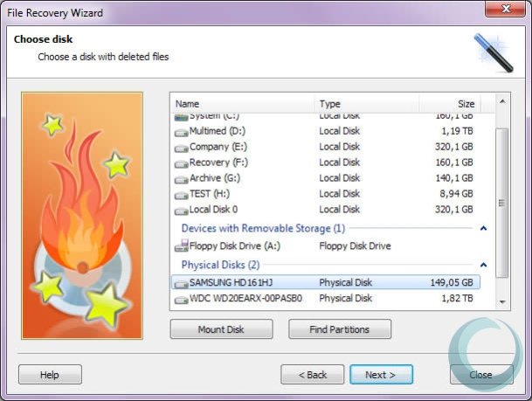Click the SAMSUNG HD161HJ disk icon
Image resolution: width=532 pixels, height=401 pixels.
[x=181, y=284]
